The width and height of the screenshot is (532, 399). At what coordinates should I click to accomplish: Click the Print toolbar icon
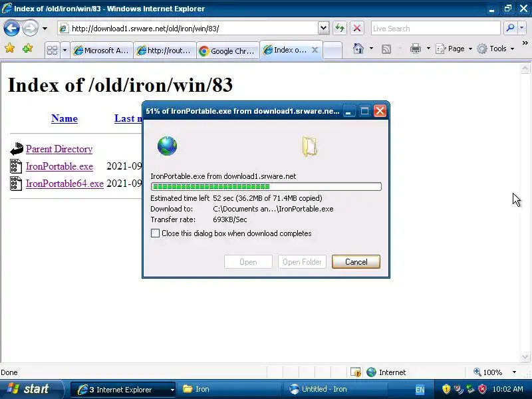tap(415, 49)
